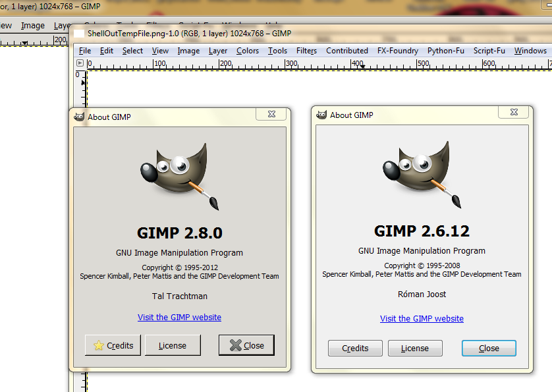Follow GIMP website link in 2.6.12 dialog
Viewport: 552px width, 392px height.
point(422,318)
